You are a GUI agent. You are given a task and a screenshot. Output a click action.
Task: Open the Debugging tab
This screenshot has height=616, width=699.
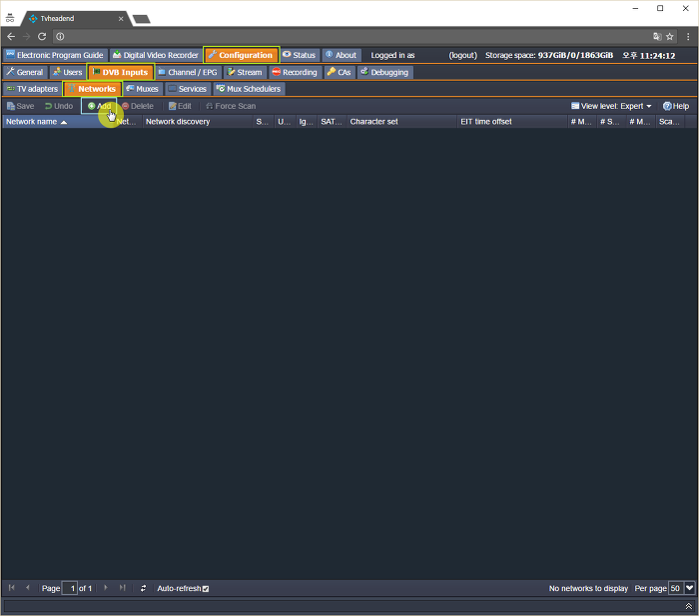tap(385, 72)
